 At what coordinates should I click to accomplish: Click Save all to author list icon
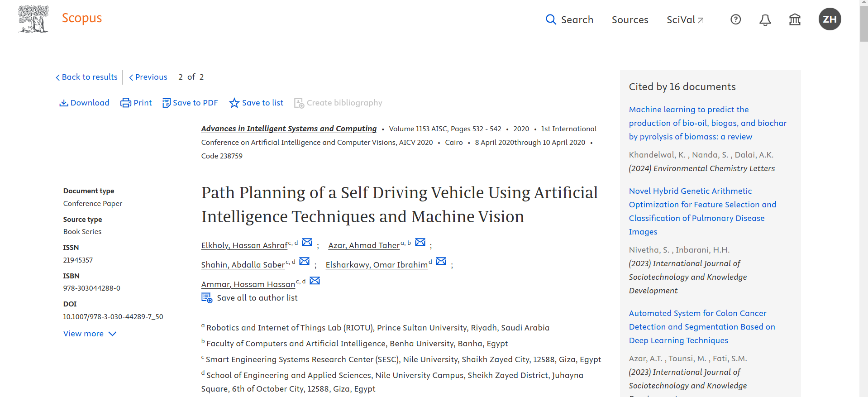207,298
